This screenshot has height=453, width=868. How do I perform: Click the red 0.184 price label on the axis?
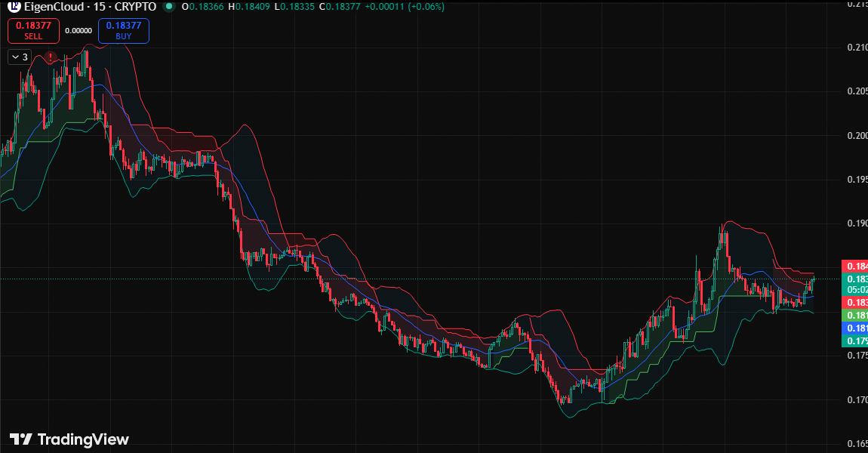pos(854,267)
